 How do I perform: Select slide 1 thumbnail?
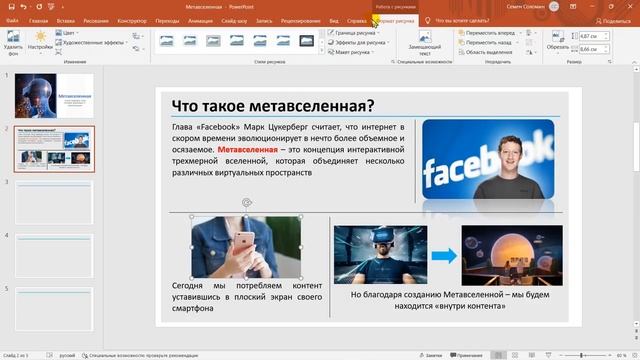[x=54, y=96]
